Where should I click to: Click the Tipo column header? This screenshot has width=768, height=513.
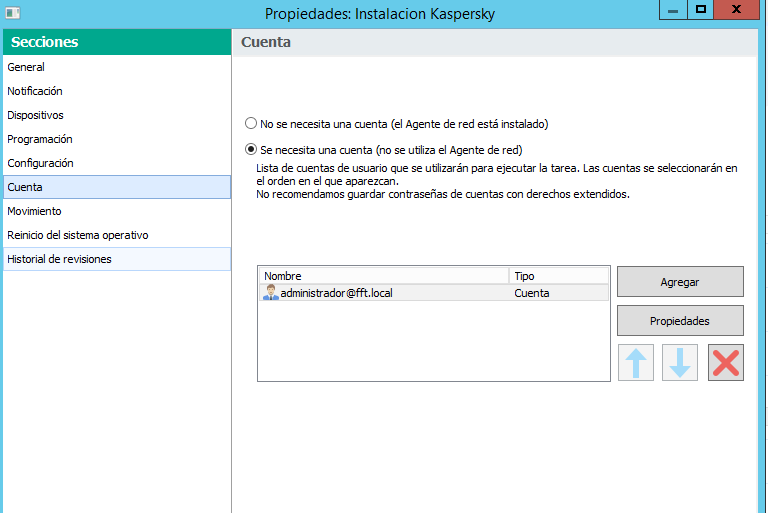(558, 276)
